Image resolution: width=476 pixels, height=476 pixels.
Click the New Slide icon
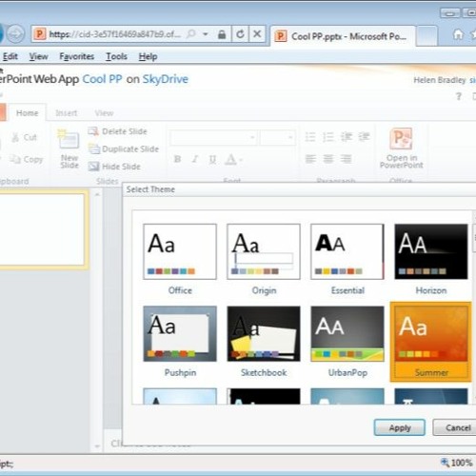[69, 139]
